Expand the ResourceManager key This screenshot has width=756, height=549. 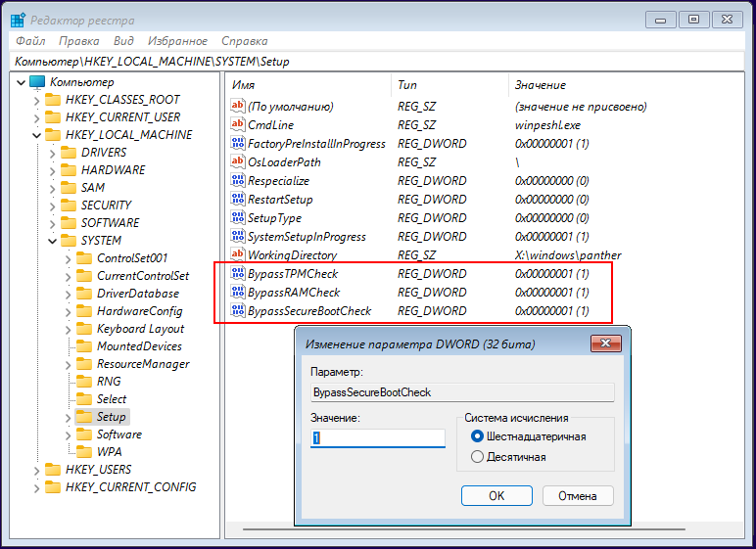(68, 364)
